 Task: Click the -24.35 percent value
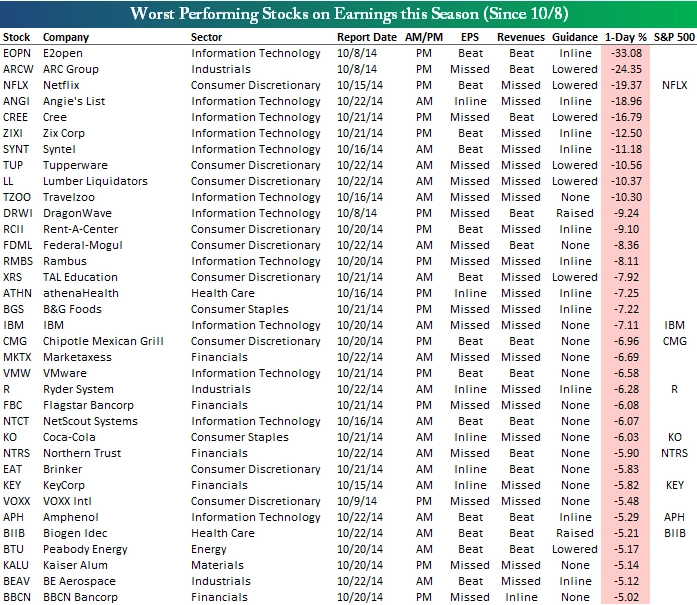[626, 69]
